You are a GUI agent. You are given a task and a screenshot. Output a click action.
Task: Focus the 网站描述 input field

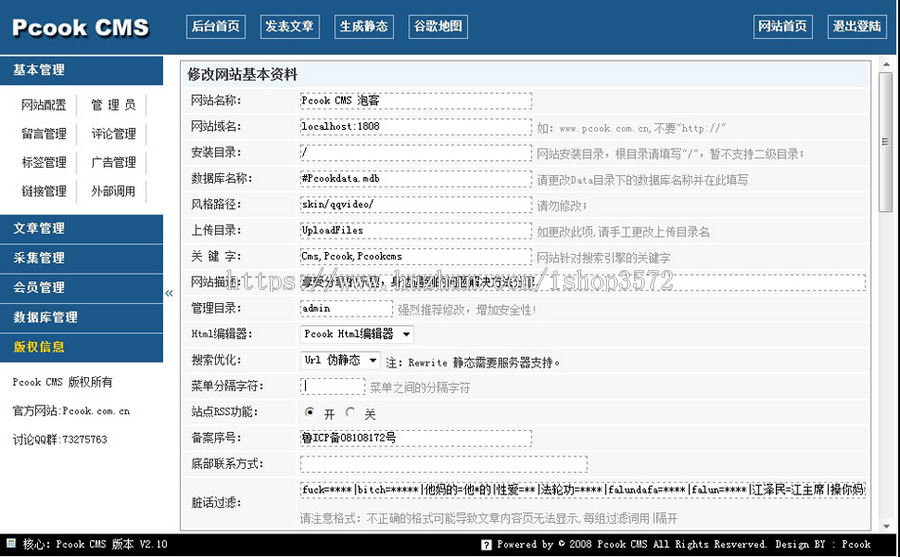tap(583, 282)
